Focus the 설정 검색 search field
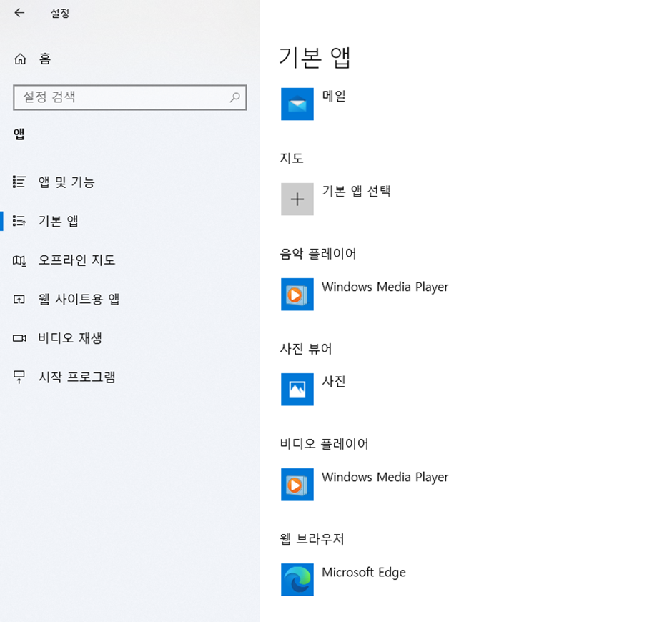The height and width of the screenshot is (622, 672). pos(130,97)
